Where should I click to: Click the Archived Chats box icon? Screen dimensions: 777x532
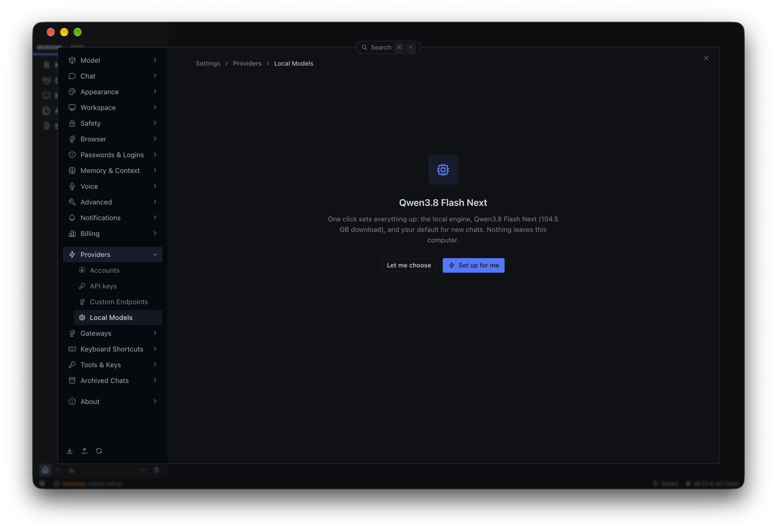click(x=72, y=380)
